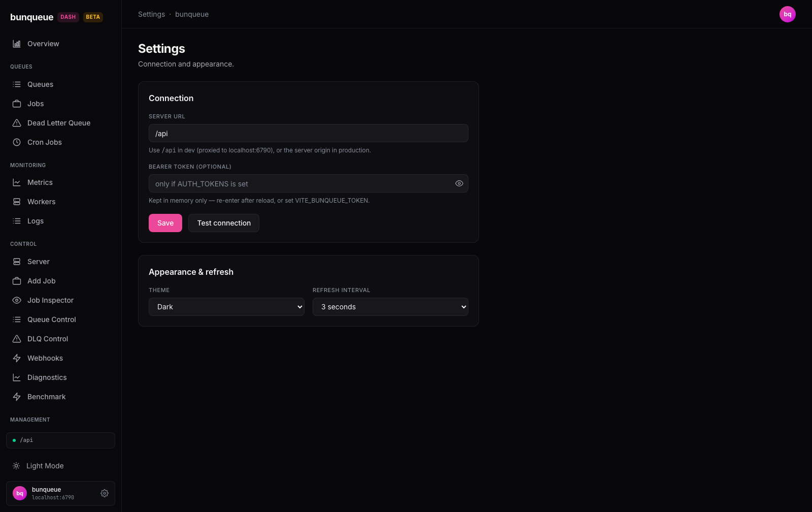The width and height of the screenshot is (812, 512).
Task: Open the settings gear icon beside bunqueue
Action: 105,493
